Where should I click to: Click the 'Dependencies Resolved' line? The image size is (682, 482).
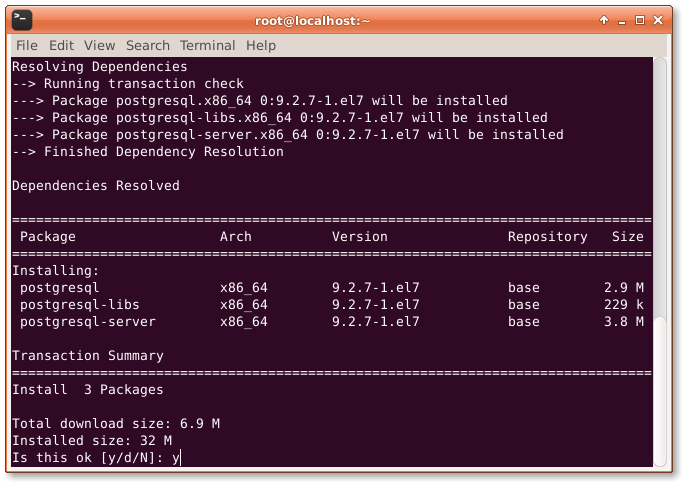coord(96,186)
